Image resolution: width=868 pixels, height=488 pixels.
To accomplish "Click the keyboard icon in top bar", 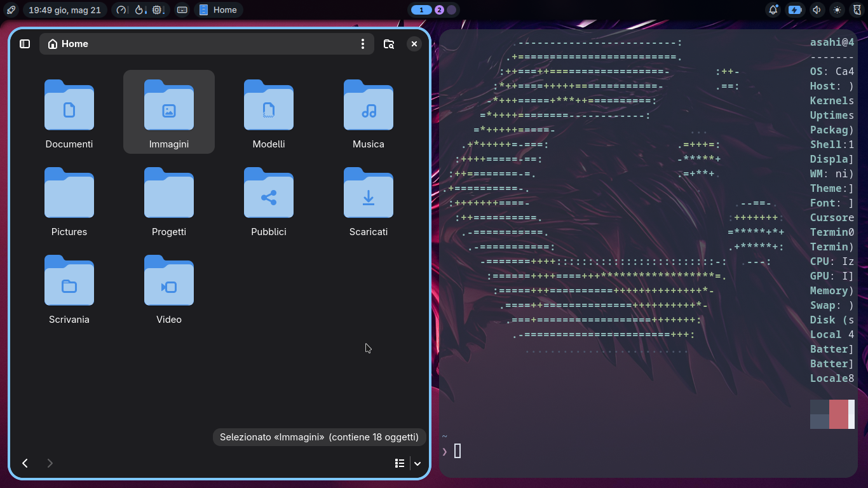I will point(182,10).
